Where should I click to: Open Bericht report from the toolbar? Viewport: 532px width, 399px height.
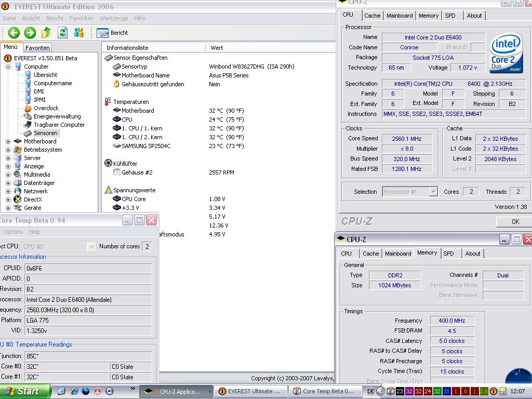pyautogui.click(x=112, y=33)
